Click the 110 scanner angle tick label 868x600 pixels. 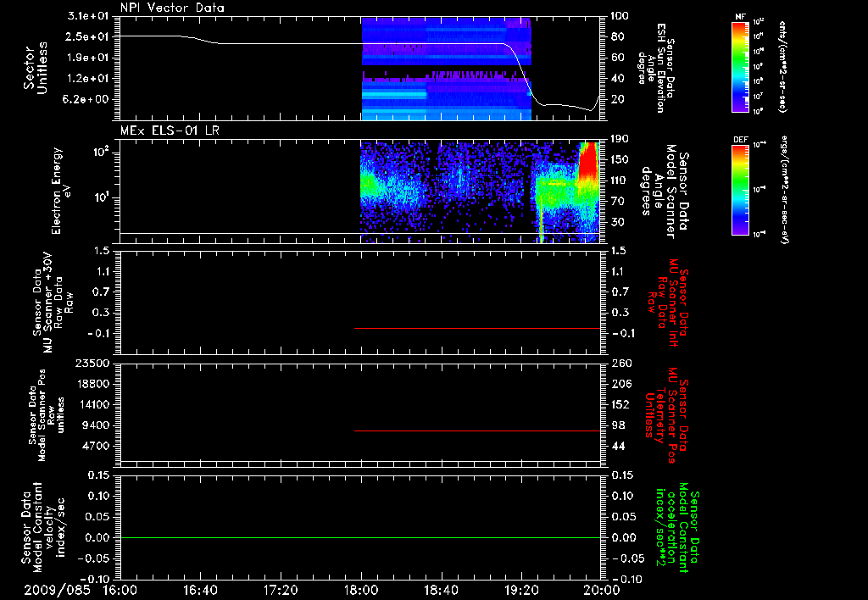pos(620,181)
